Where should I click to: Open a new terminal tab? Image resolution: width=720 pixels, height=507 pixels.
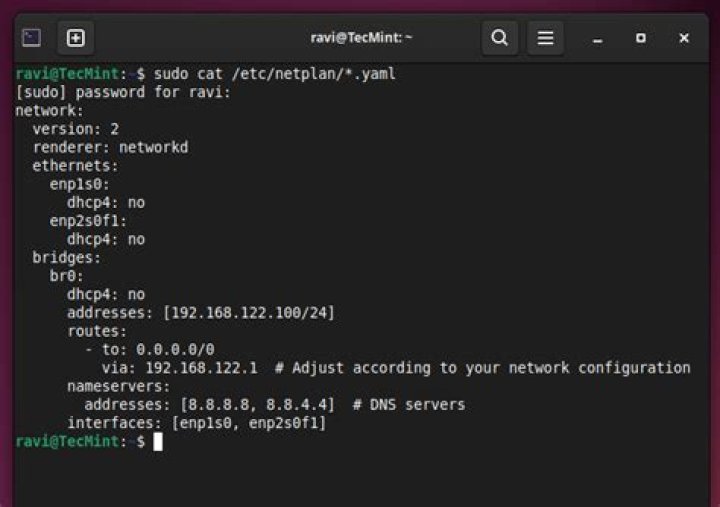[x=75, y=38]
